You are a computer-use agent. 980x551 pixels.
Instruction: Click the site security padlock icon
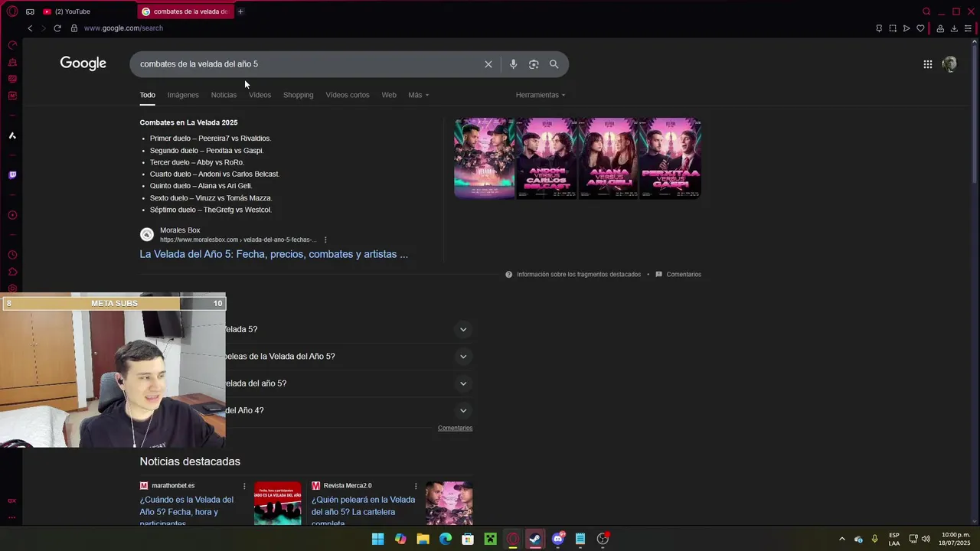74,28
